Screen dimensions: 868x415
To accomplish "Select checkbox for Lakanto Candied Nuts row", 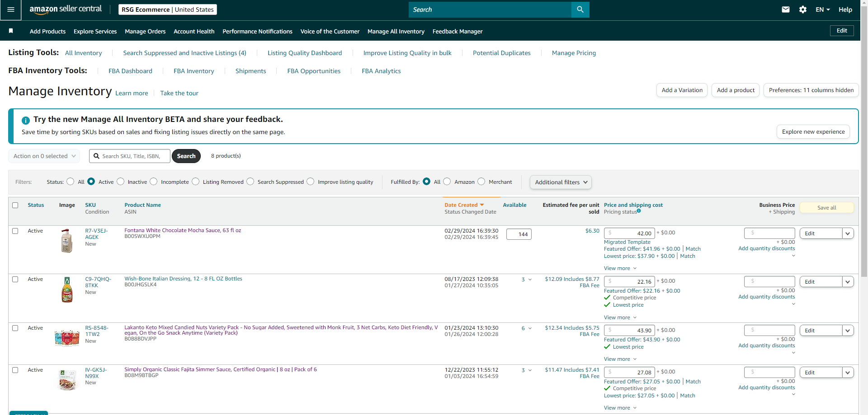I will click(15, 328).
